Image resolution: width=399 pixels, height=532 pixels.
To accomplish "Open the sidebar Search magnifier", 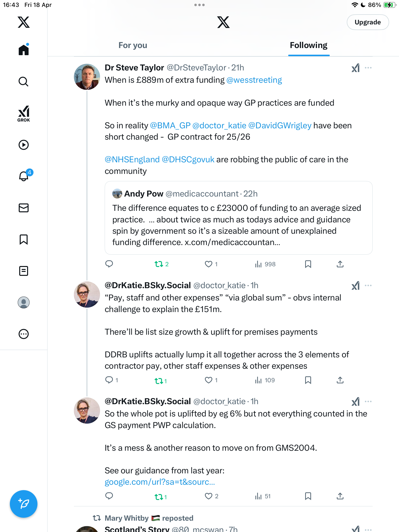I will point(24,82).
